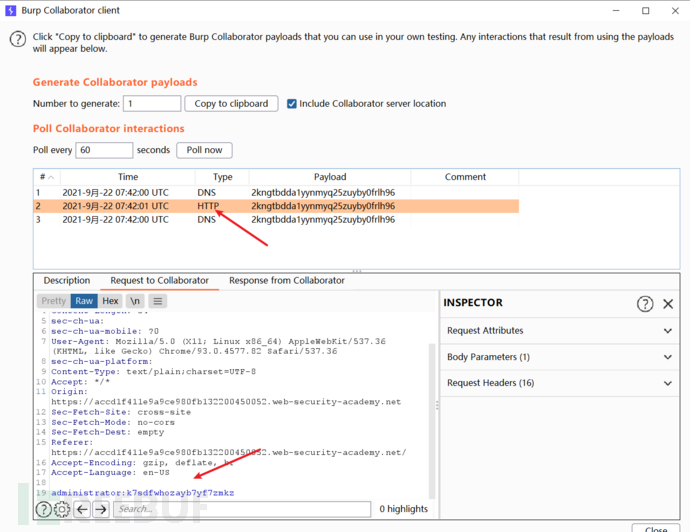
Task: Click the help icon beside the Collaborator instructions
Action: (x=17, y=39)
